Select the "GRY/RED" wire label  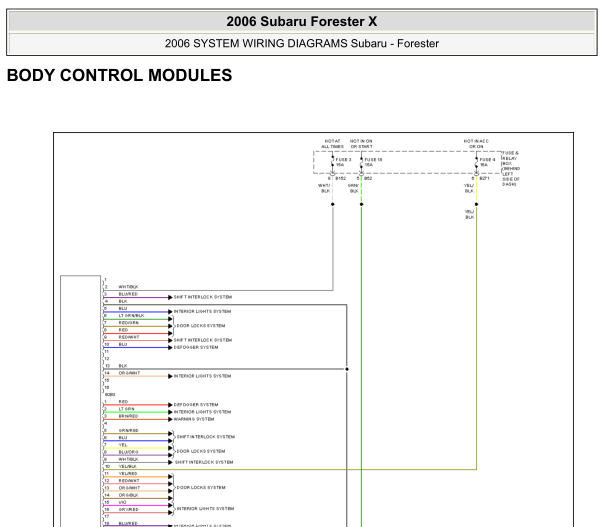coord(128,509)
